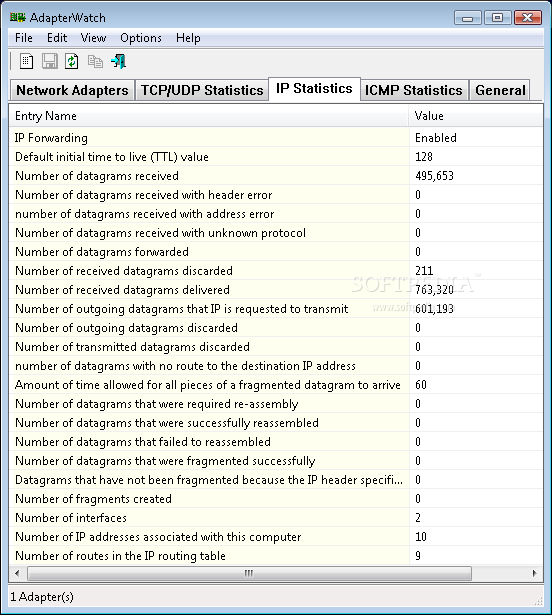Screen dimensions: 552x615
Task: Click the scroll right arrow
Action: pyautogui.click(x=534, y=573)
